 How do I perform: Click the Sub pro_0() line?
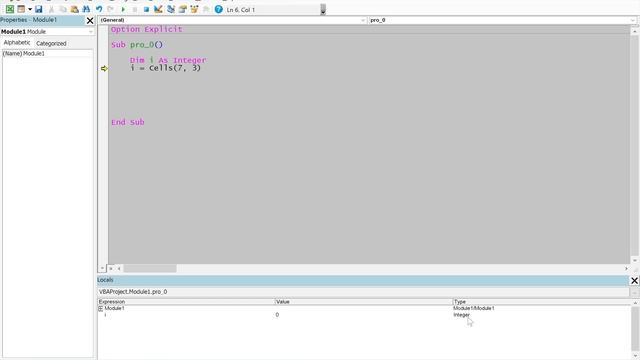(137, 45)
